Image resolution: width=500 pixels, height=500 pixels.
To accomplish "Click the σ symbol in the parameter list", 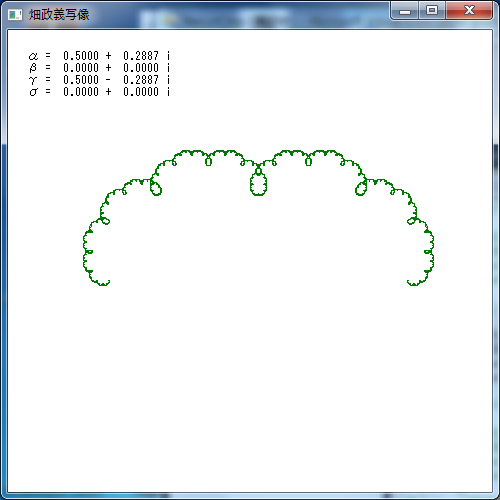I will click(x=33, y=92).
